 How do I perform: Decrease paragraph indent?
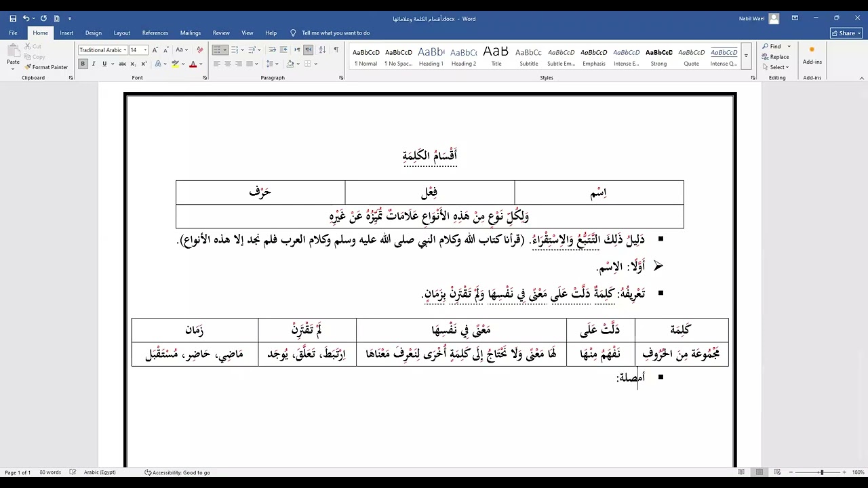[272, 49]
